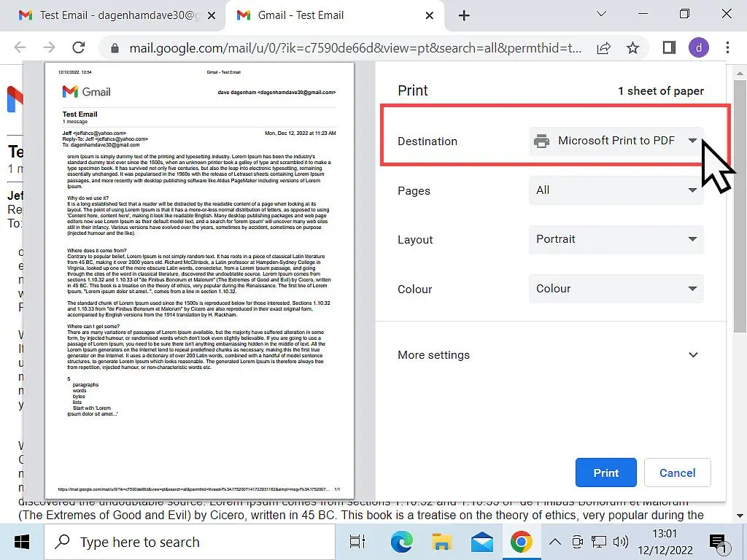Open the Pages dropdown showing All
The width and height of the screenshot is (747, 560).
pyautogui.click(x=616, y=190)
